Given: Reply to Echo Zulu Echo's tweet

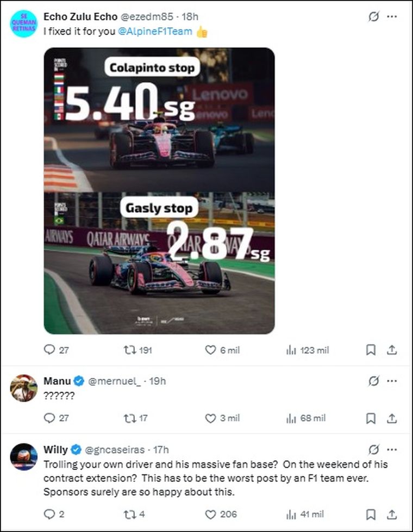Looking at the screenshot, I should point(49,350).
